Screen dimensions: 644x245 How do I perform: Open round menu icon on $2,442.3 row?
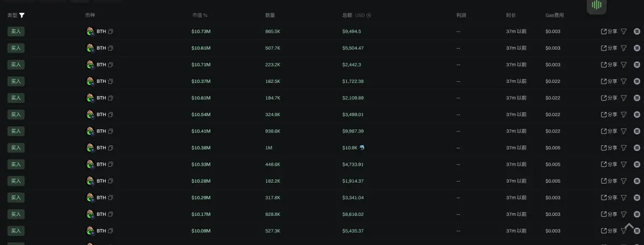tap(637, 65)
